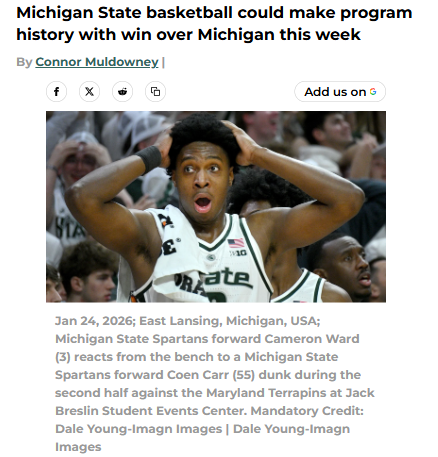Click the American flag patch on jersey
This screenshot has height=457, width=438.
click(236, 243)
